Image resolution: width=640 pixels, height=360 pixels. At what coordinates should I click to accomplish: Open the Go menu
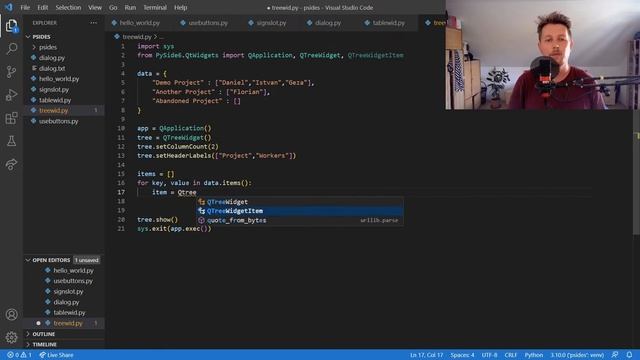(113, 7)
